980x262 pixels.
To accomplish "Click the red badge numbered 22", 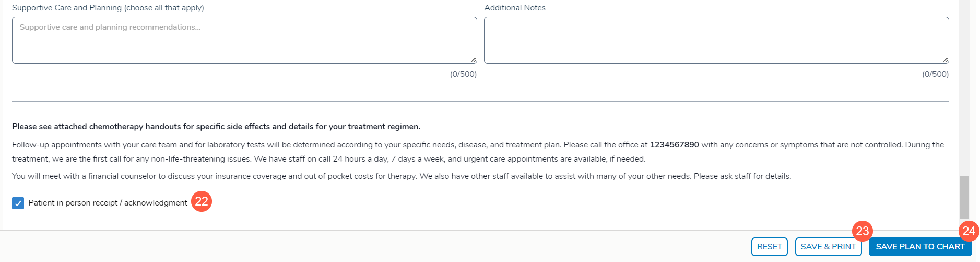I will (x=202, y=201).
